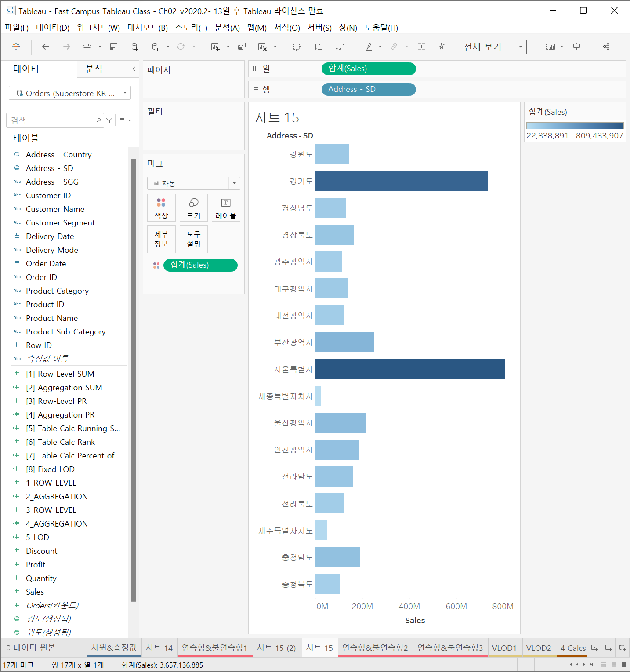Open the 워크시트(W) menu
This screenshot has width=630, height=672.
point(98,28)
